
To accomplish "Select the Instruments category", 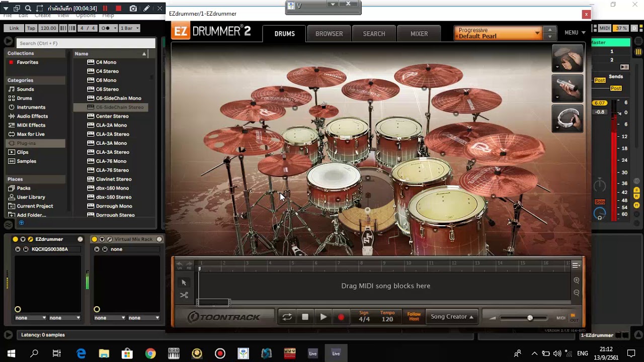I will [31, 108].
